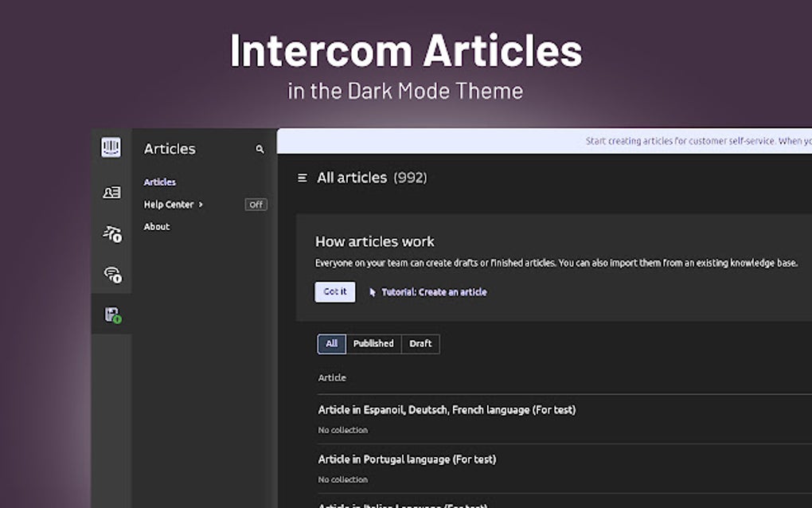Turn on the Help Center Off toggle
This screenshot has height=508, width=812.
255,205
